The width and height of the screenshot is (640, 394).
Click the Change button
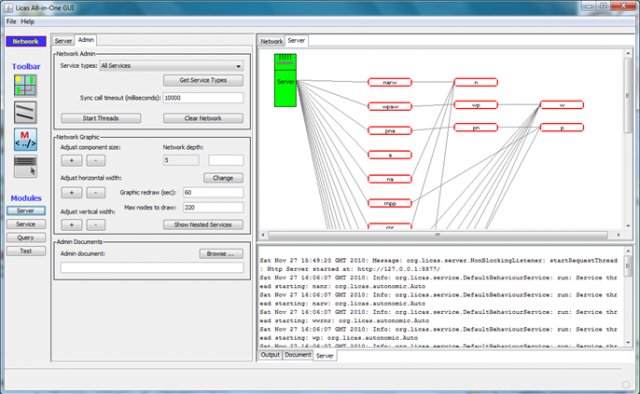tap(223, 178)
